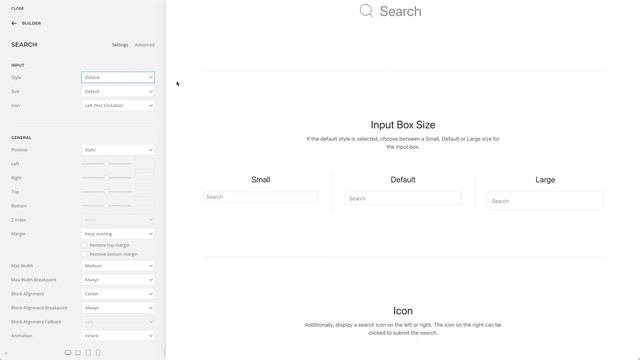Image resolution: width=640 pixels, height=360 pixels.
Task: Switch to tablet landscape viewport icon
Action: point(78,353)
